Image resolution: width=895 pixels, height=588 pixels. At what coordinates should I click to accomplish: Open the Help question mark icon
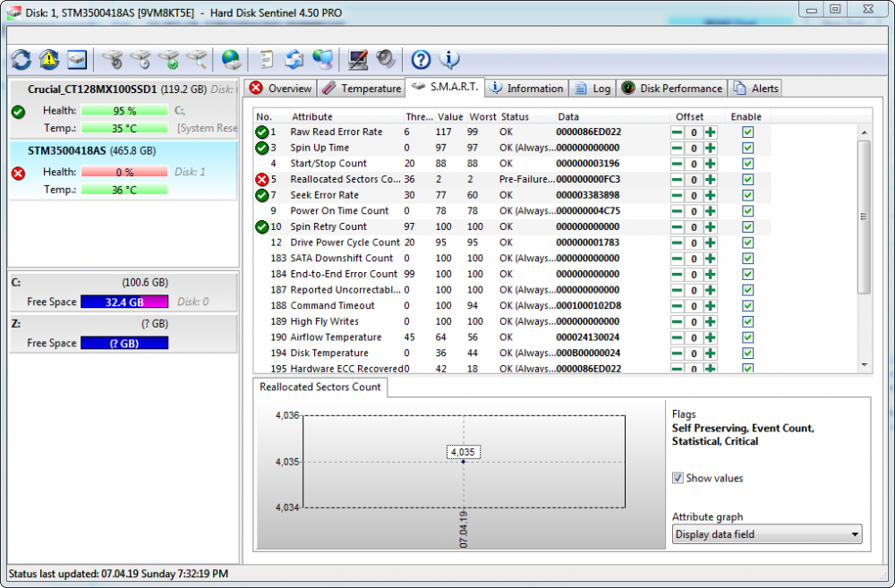coord(421,59)
